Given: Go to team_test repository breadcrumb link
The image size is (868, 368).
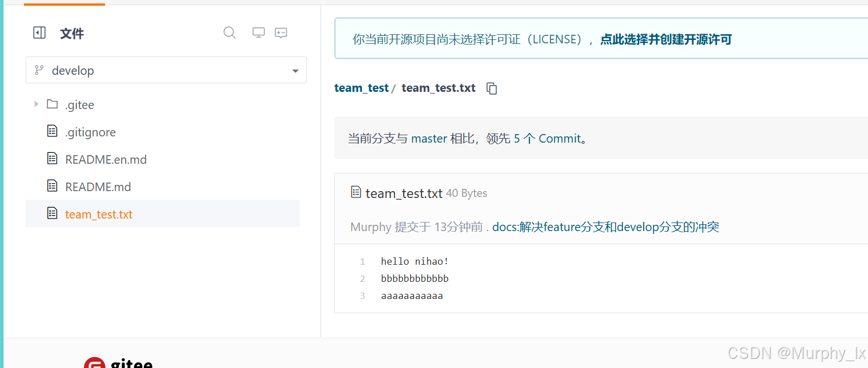Looking at the screenshot, I should (361, 88).
